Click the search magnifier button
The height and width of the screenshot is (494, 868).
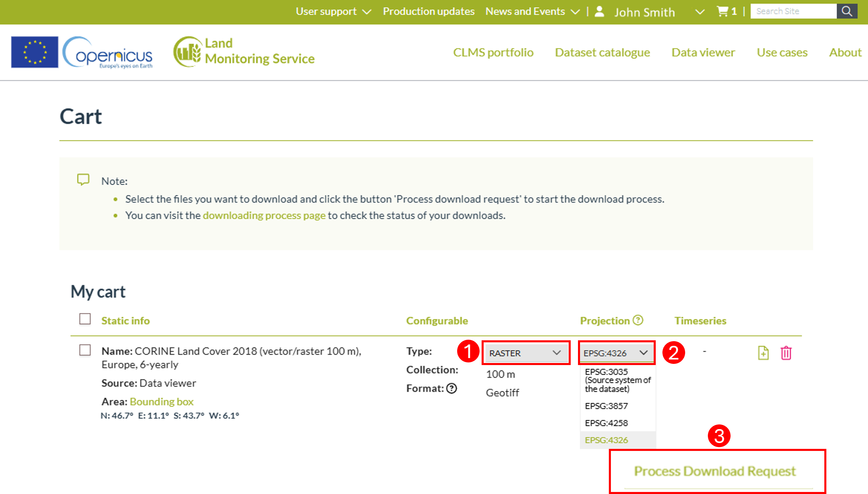847,11
